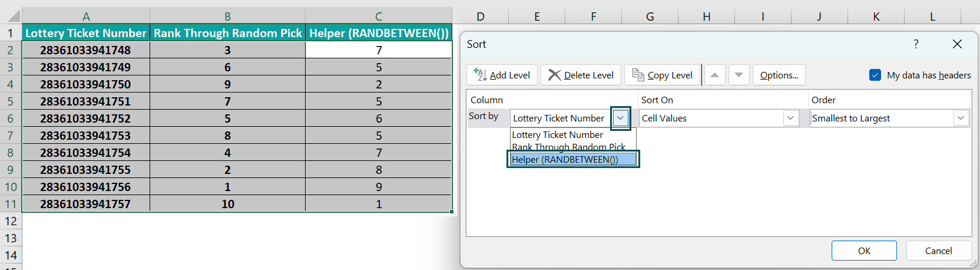Open the Sort by column dropdown arrow
Screen dimensions: 980x270
[620, 118]
